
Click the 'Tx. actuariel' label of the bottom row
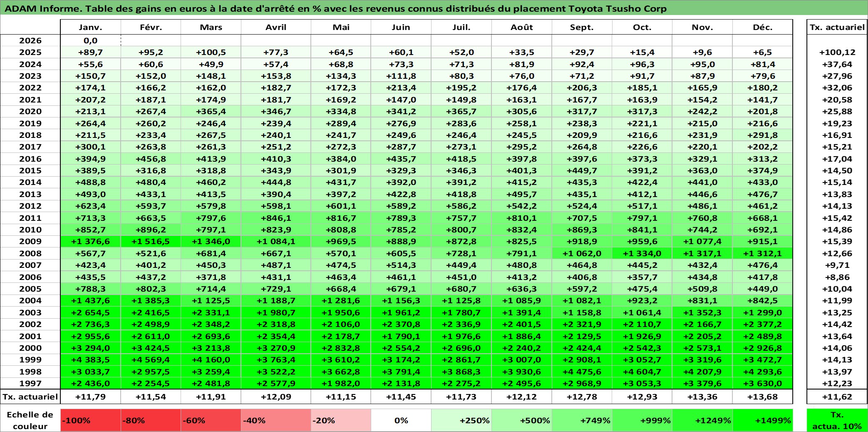click(x=30, y=397)
